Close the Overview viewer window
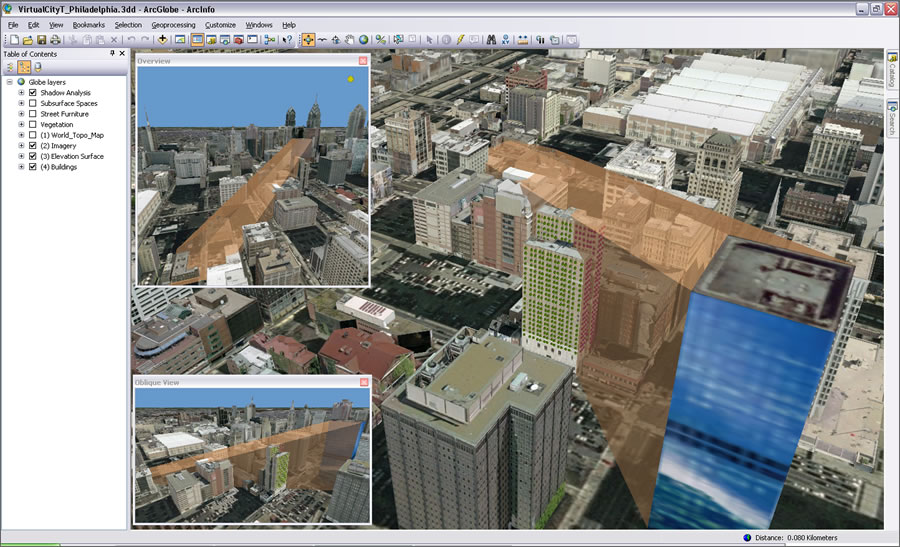Viewport: 900px width, 547px height. pos(363,60)
